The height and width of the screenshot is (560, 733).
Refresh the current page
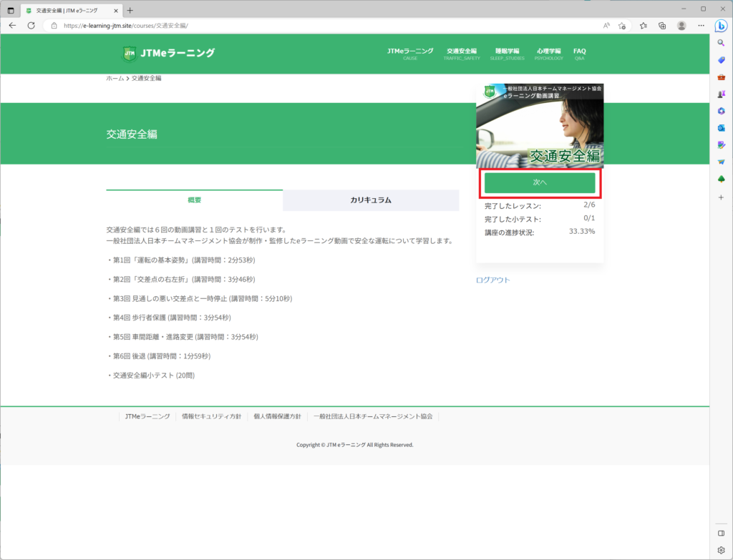coord(31,25)
